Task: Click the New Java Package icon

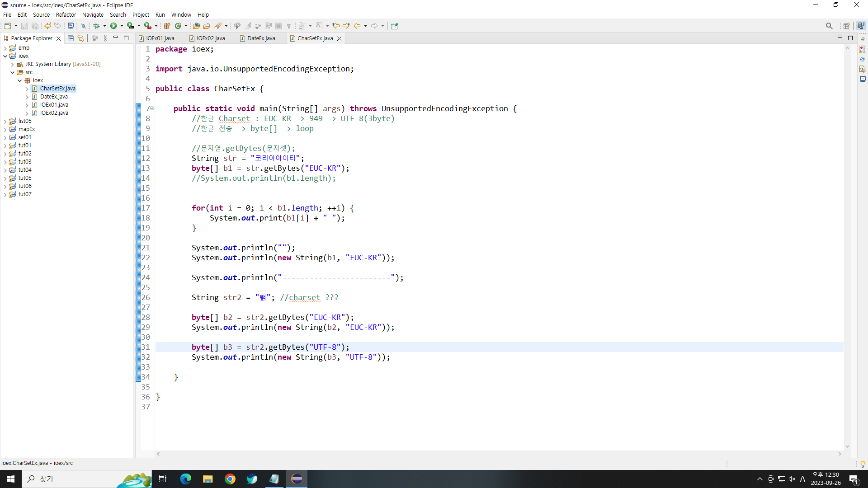Action: coord(167,26)
